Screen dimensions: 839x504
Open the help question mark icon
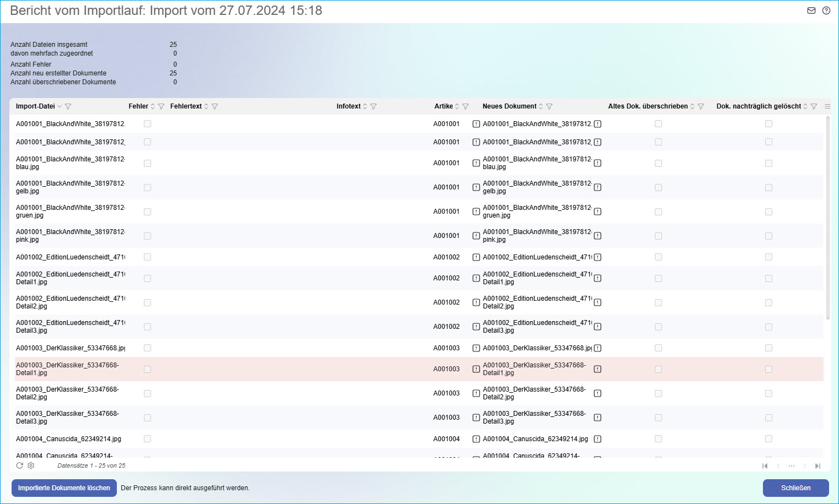[x=826, y=10]
